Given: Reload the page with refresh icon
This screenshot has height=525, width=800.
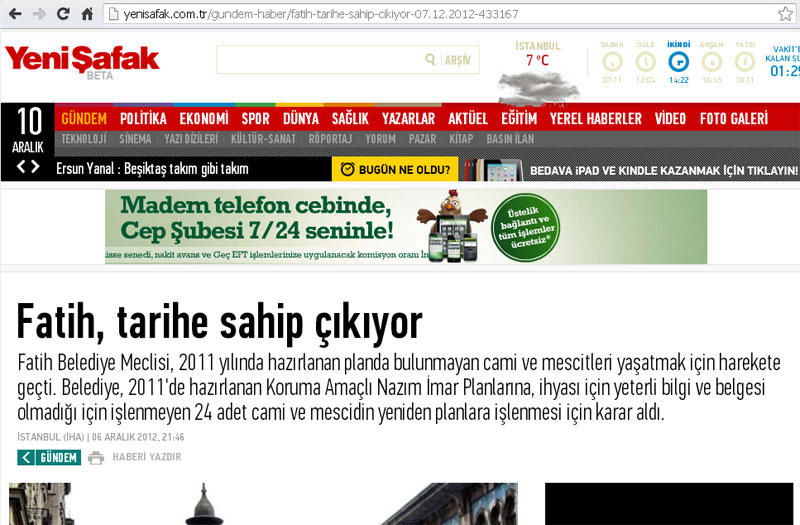Looking at the screenshot, I should coord(63,14).
